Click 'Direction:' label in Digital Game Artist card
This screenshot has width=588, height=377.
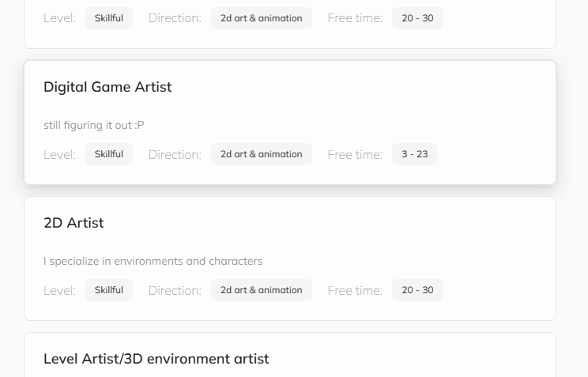pyautogui.click(x=175, y=155)
